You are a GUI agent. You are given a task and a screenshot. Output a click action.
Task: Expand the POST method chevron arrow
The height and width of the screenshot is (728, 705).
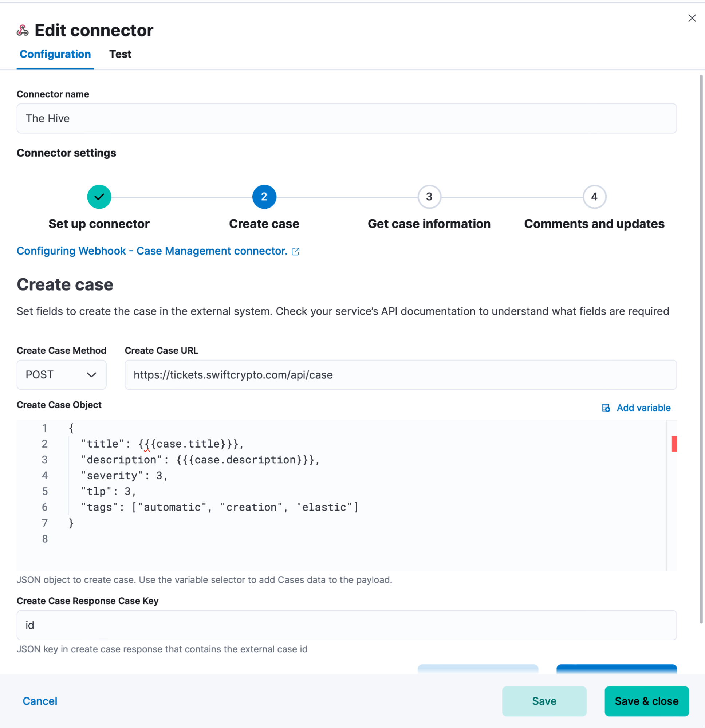91,375
